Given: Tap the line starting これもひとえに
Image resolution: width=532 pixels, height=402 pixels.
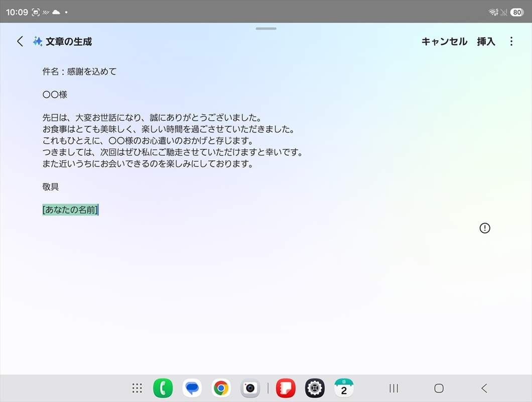Looking at the screenshot, I should click(148, 141).
